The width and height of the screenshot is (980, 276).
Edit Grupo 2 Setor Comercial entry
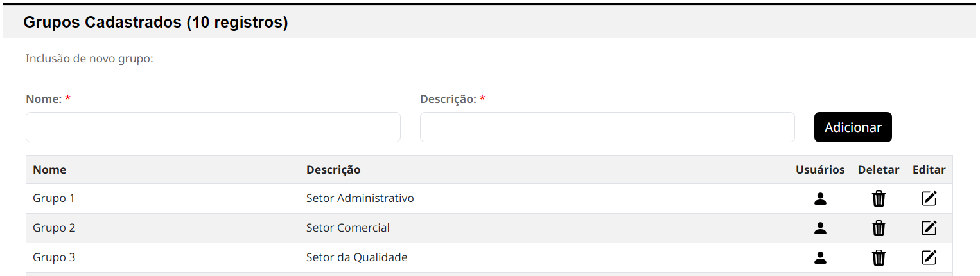coord(929,228)
